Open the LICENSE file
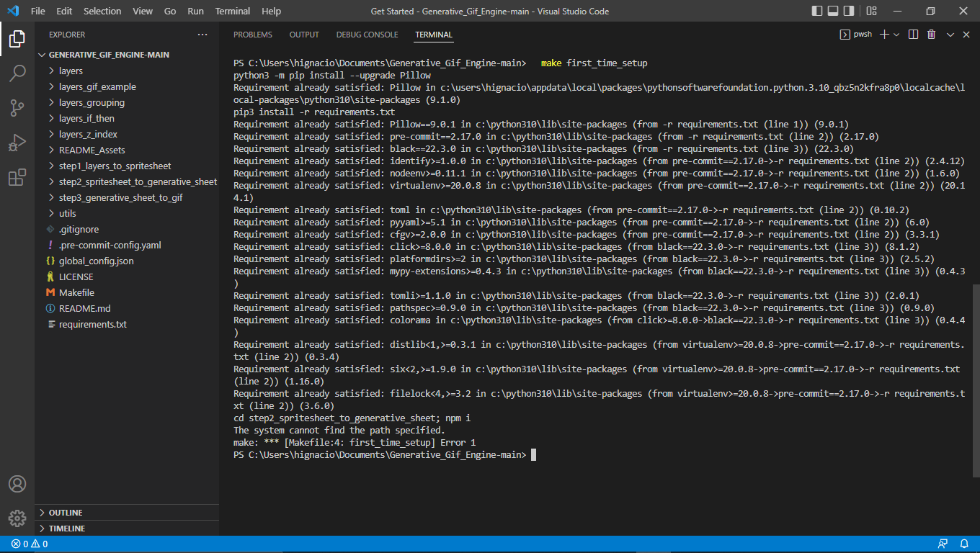 click(x=127, y=276)
